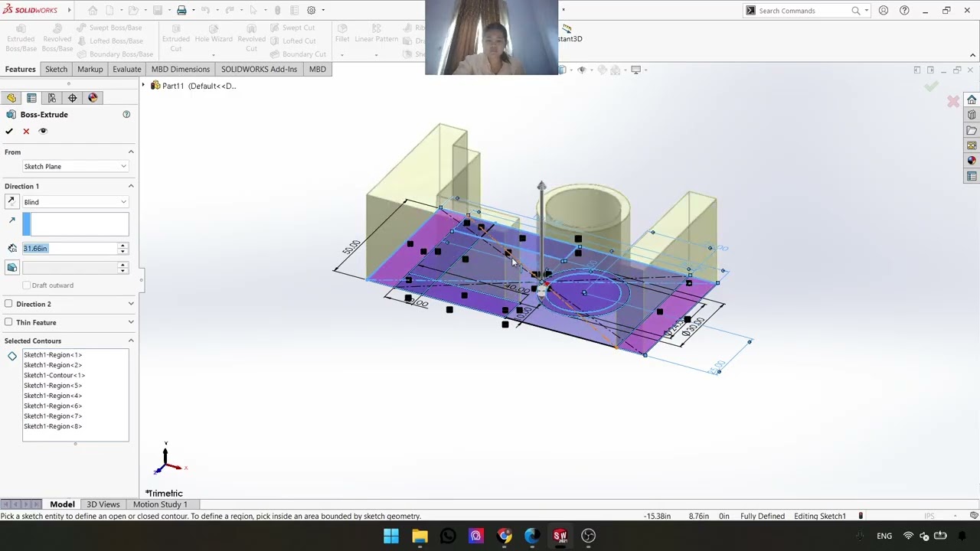Open Appearances, Scenes and Decals task pane icon

click(x=972, y=161)
